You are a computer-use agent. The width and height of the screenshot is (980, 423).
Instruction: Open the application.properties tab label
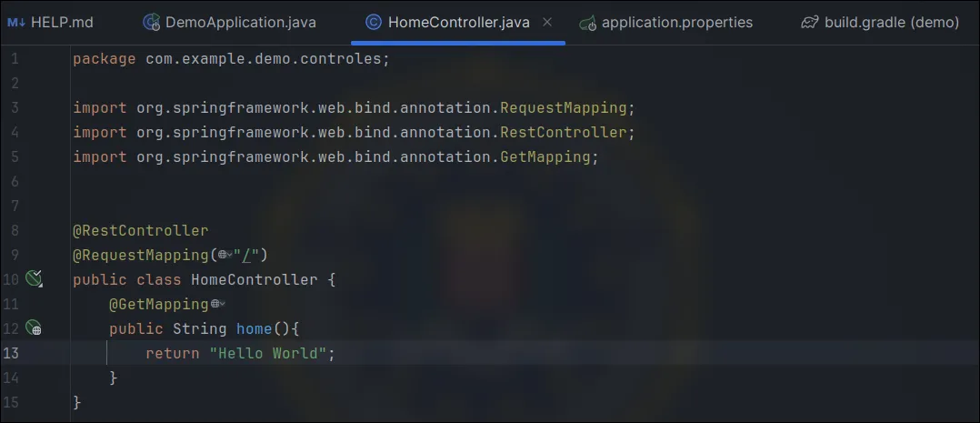(x=676, y=22)
